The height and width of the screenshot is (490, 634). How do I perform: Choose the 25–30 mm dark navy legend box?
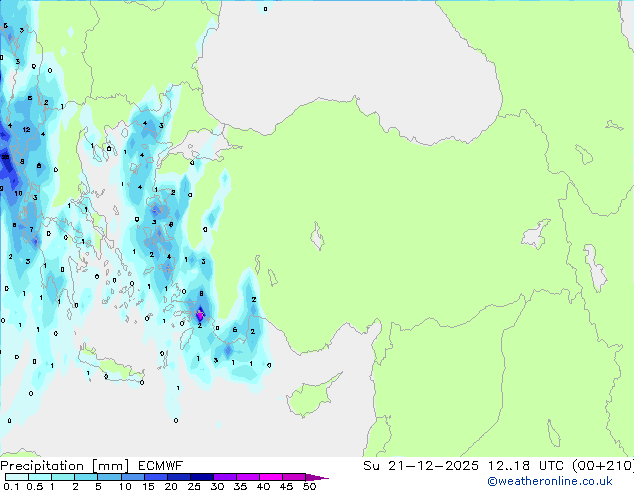pos(201,477)
